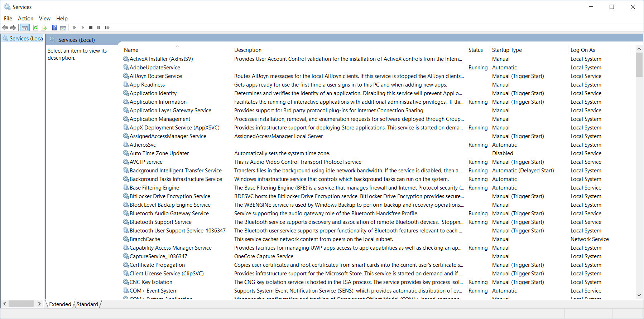Click the left arrow of the console tree scrollbar
Image resolution: width=644 pixels, height=319 pixels.
(5, 304)
